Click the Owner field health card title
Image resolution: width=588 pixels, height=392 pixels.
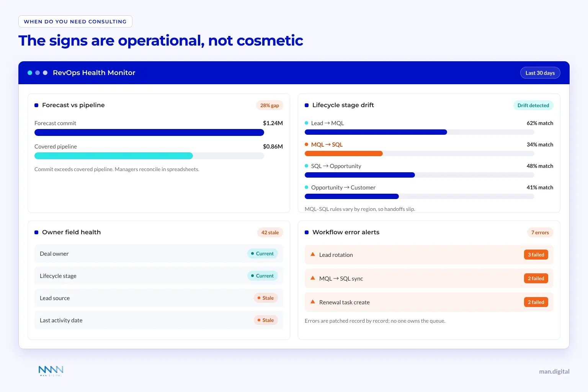(x=71, y=232)
